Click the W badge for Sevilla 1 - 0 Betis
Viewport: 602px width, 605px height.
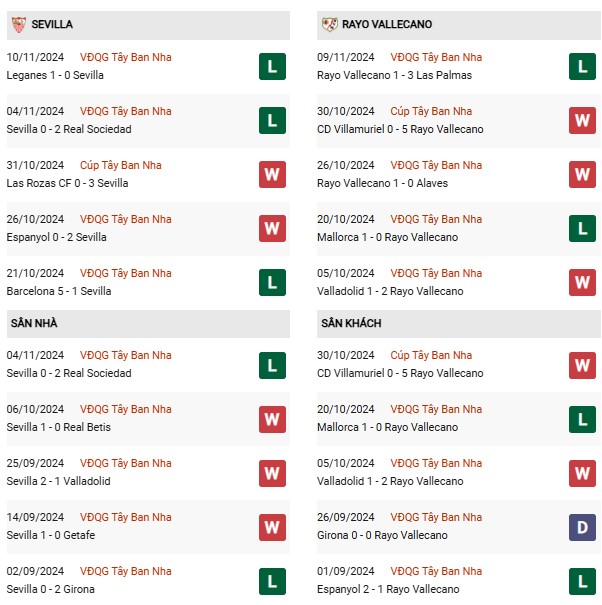click(271, 419)
